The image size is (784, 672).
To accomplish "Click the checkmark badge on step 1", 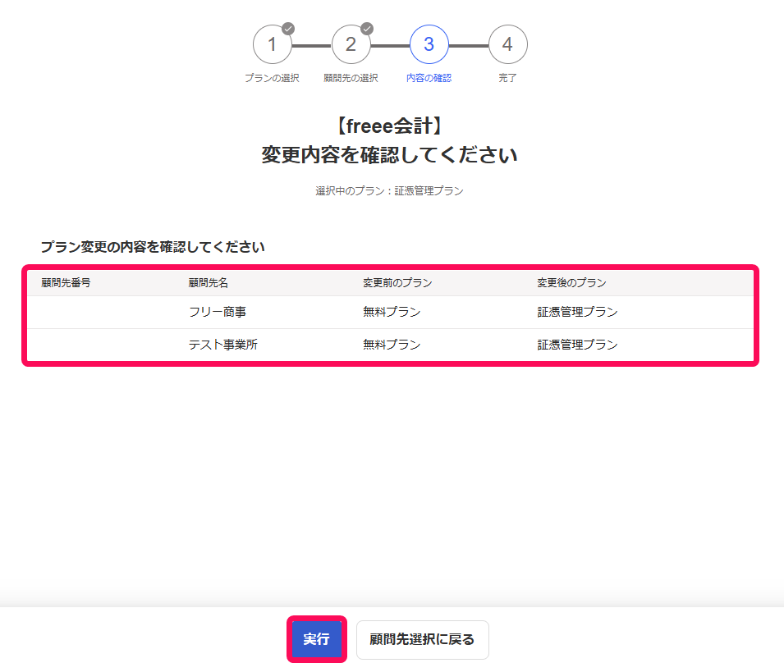I will tap(288, 29).
